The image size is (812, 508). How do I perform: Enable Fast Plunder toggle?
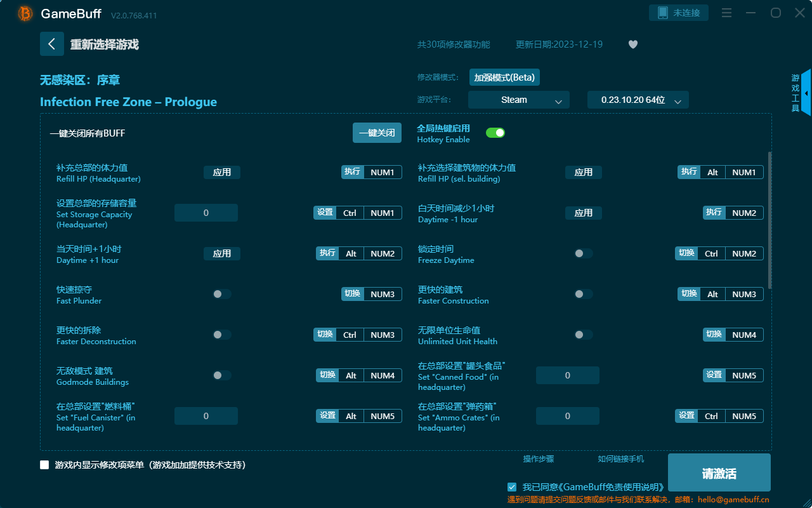[x=222, y=294]
